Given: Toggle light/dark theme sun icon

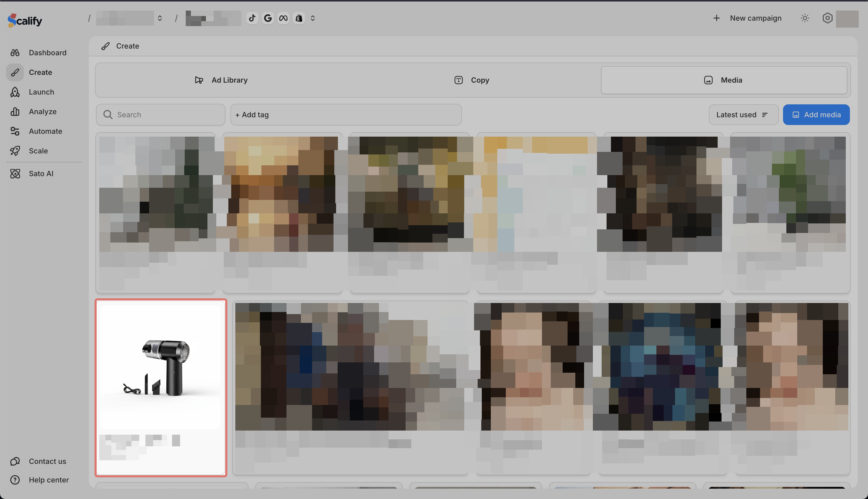Looking at the screenshot, I should click(x=805, y=18).
